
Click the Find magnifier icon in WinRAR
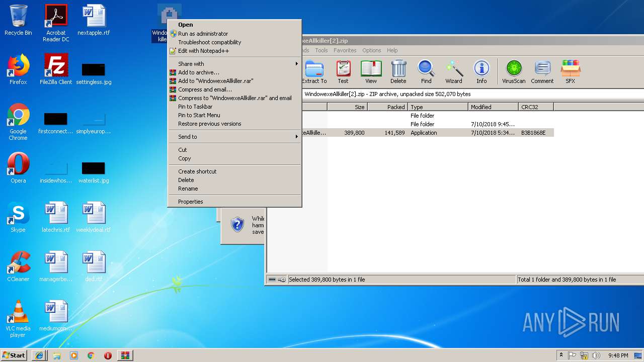point(426,72)
